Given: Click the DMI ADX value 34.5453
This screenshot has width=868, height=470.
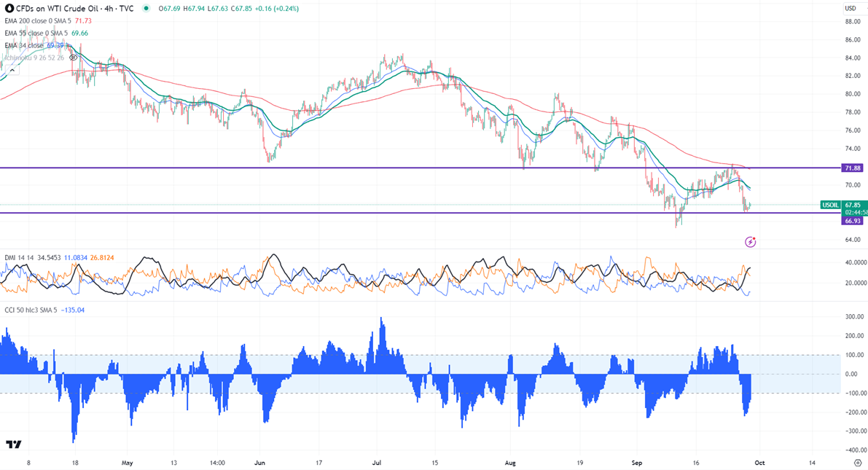Looking at the screenshot, I should tap(49, 258).
